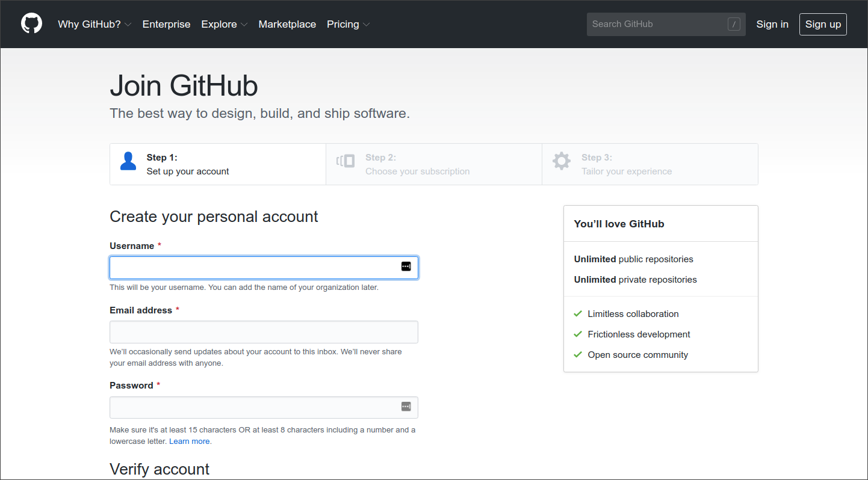Click the GitHub Octocat logo

(x=32, y=24)
